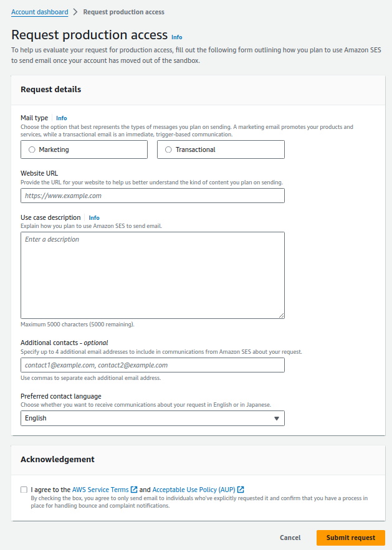392x550 pixels.
Task: Select the Transactional mail type
Action: pos(168,149)
